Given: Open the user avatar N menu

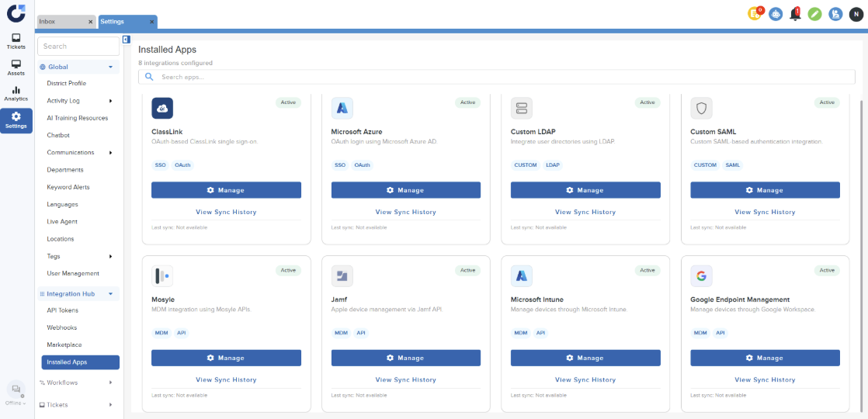Looking at the screenshot, I should point(856,14).
